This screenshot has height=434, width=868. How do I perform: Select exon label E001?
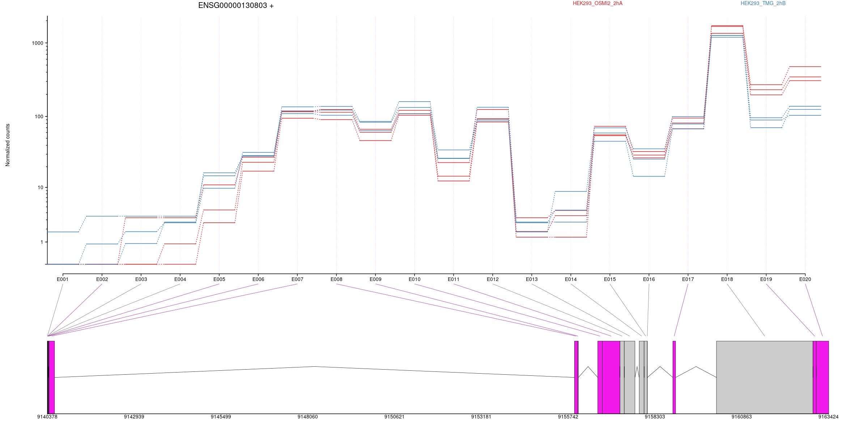tap(63, 279)
